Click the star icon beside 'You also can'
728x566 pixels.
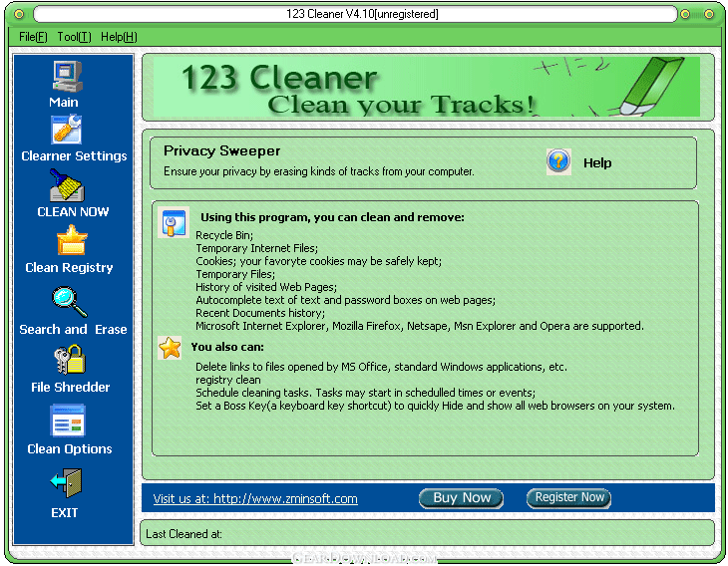(x=170, y=348)
